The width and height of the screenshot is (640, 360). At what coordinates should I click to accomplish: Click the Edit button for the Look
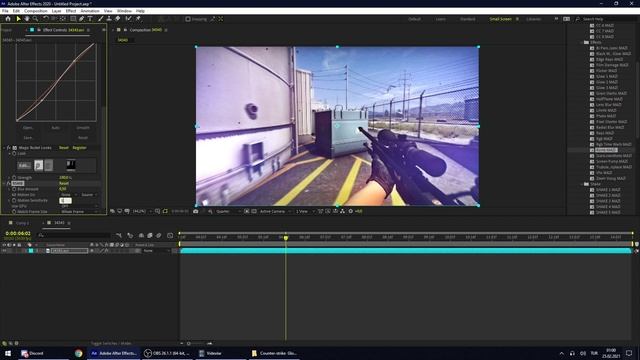[24, 165]
